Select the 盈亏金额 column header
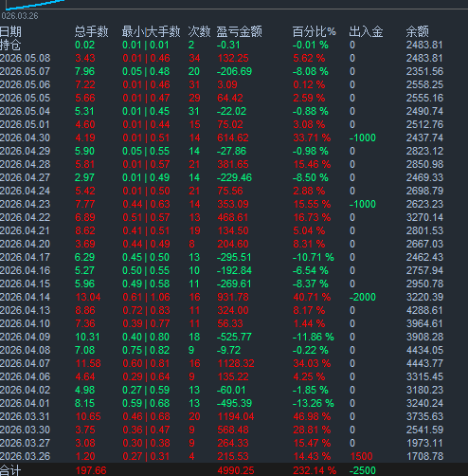 click(x=239, y=31)
